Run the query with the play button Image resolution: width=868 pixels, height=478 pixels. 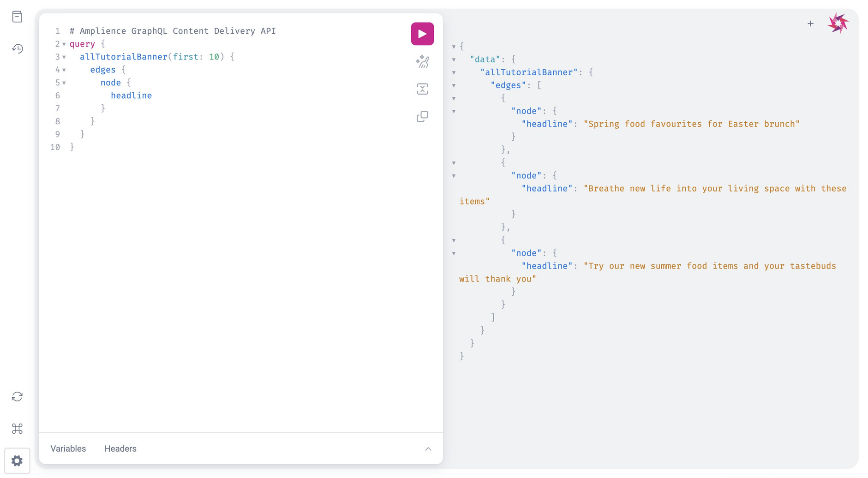click(422, 34)
